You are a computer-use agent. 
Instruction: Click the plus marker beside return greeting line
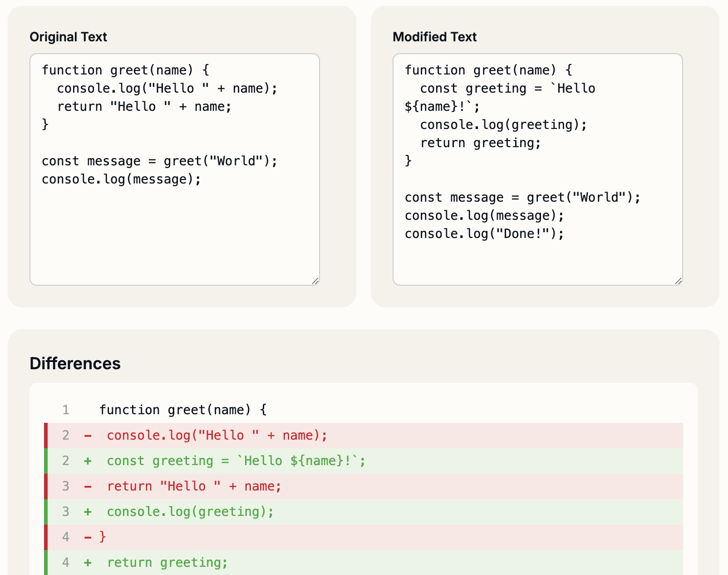point(88,563)
